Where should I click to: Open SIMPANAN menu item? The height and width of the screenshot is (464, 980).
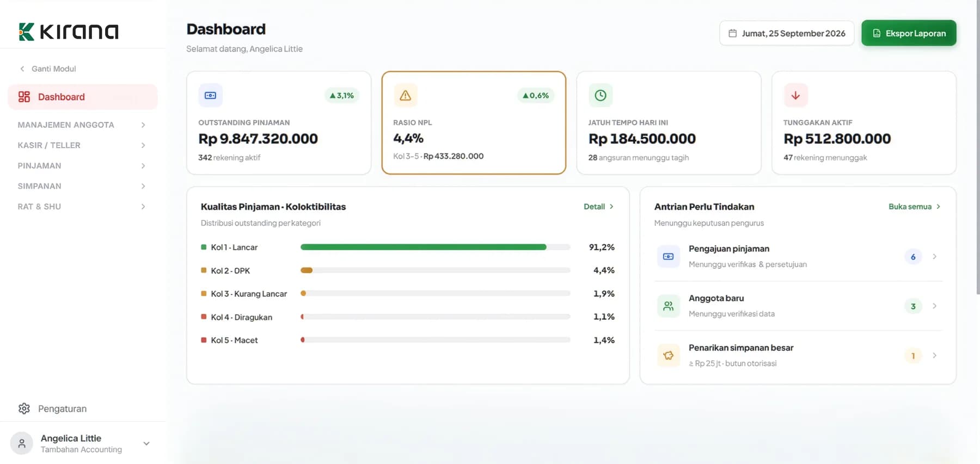click(83, 186)
